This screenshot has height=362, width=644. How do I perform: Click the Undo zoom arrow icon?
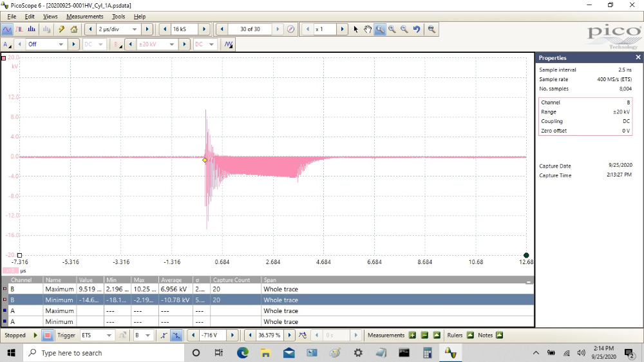tap(417, 30)
